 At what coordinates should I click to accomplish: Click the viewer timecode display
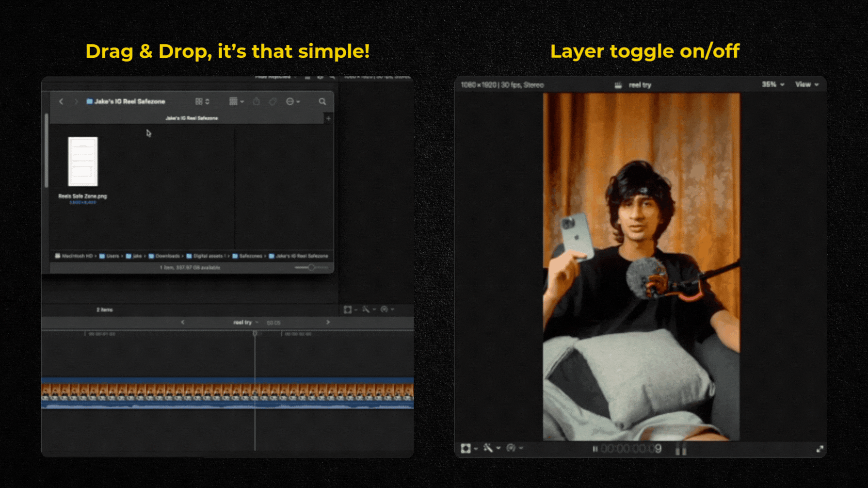pos(631,449)
